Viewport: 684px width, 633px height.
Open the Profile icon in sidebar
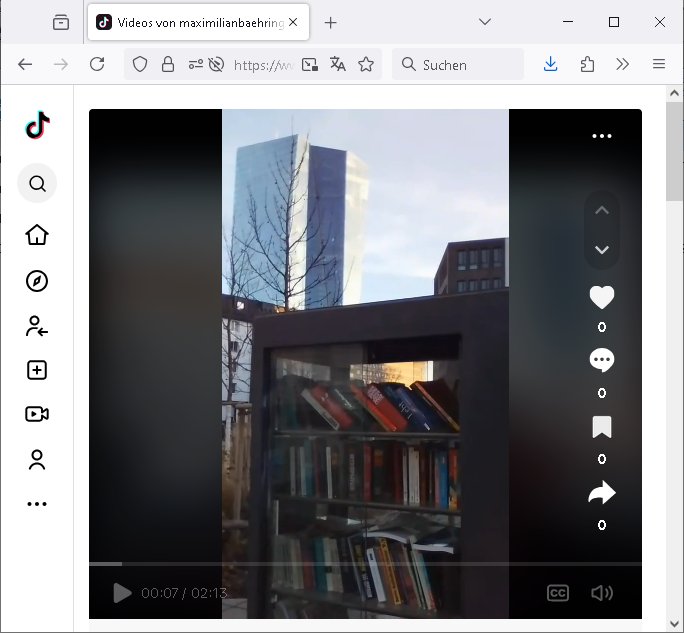(x=37, y=460)
